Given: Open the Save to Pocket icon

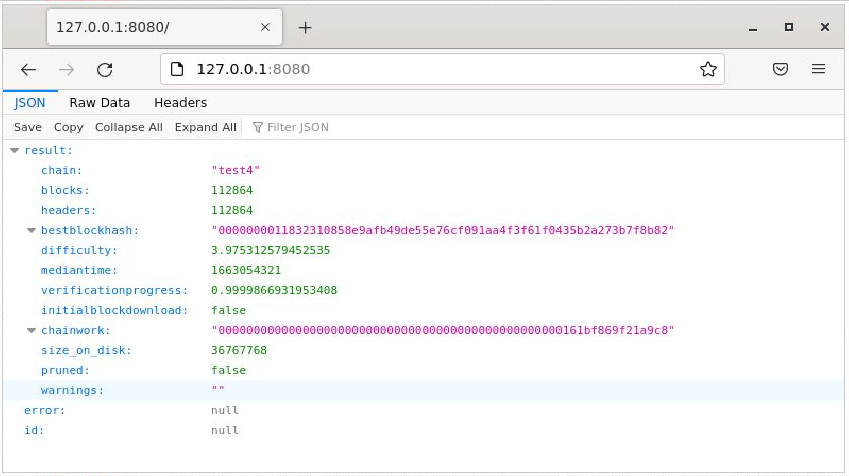Looking at the screenshot, I should (780, 69).
